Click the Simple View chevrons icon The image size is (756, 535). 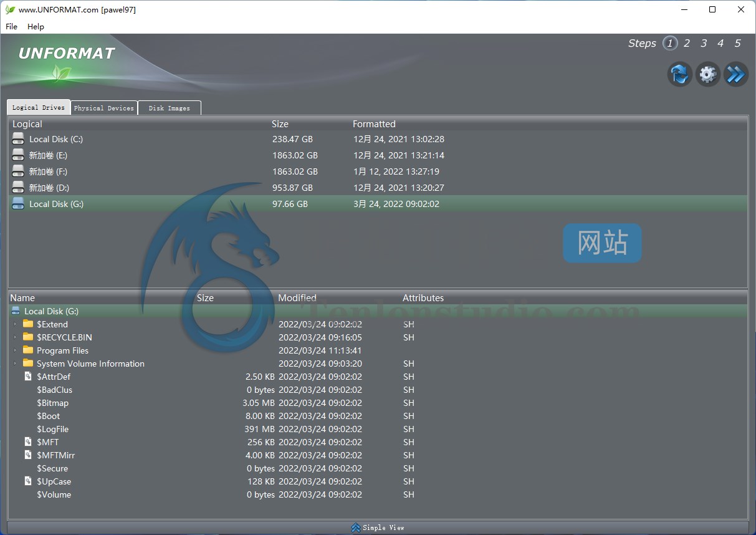pos(356,528)
